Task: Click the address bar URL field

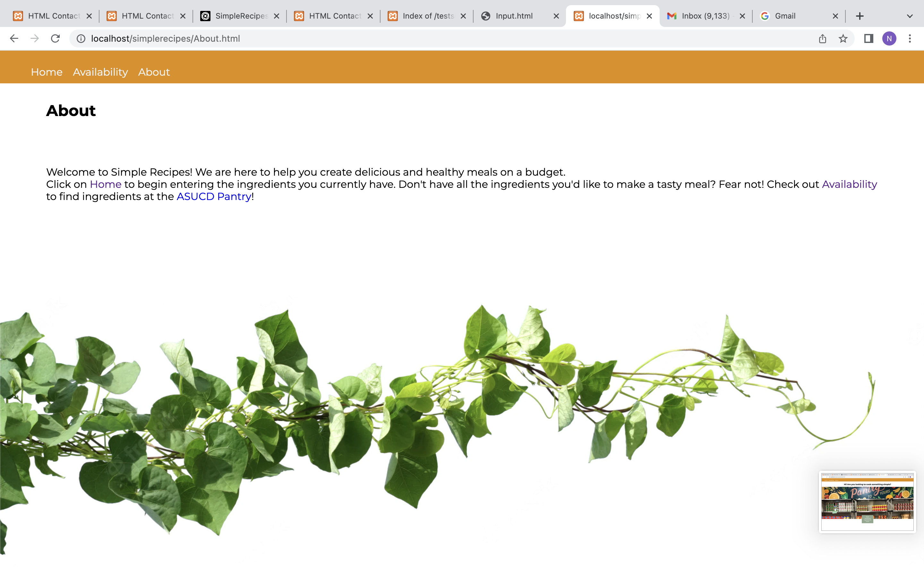Action: tap(344, 38)
